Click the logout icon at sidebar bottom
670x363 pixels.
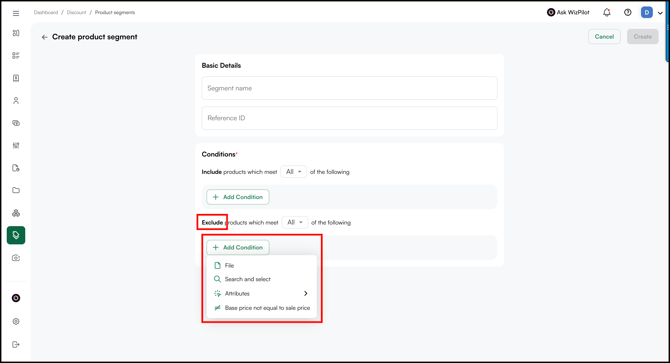[16, 345]
